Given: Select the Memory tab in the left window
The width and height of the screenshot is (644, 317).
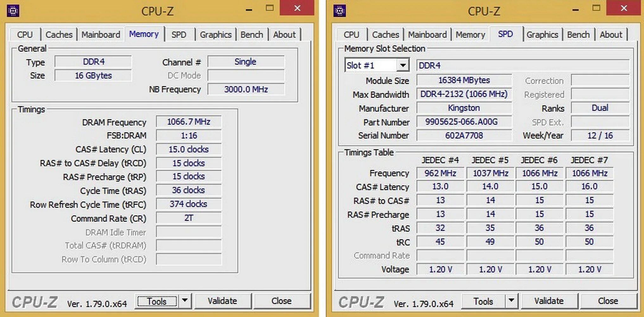Looking at the screenshot, I should (x=144, y=34).
